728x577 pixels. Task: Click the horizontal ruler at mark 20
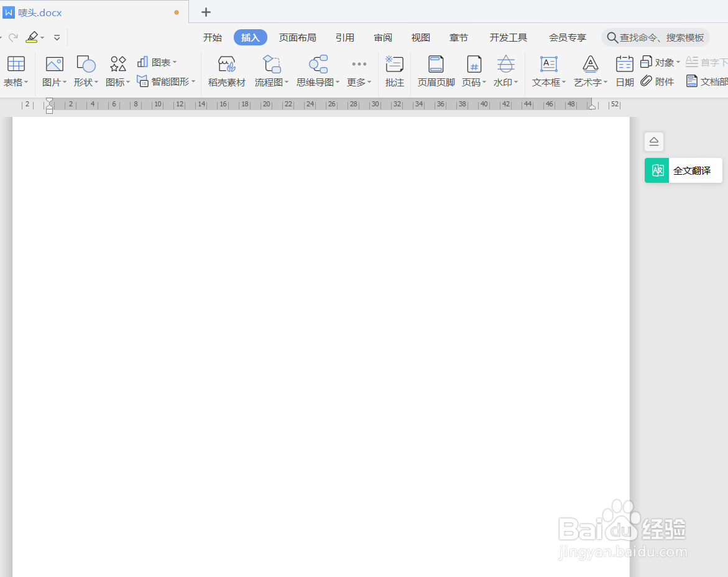267,104
